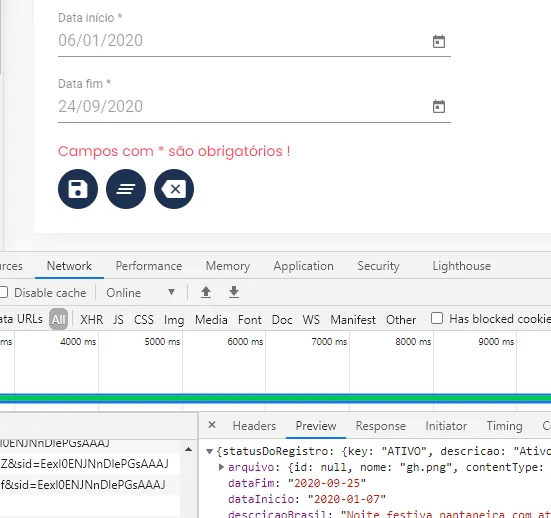
Task: Click the descricaoBrasil property line
Action: [x=389, y=514]
